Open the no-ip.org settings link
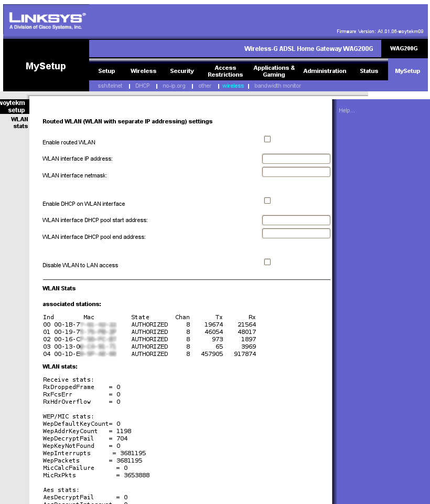This screenshot has width=430, height=504. (174, 86)
